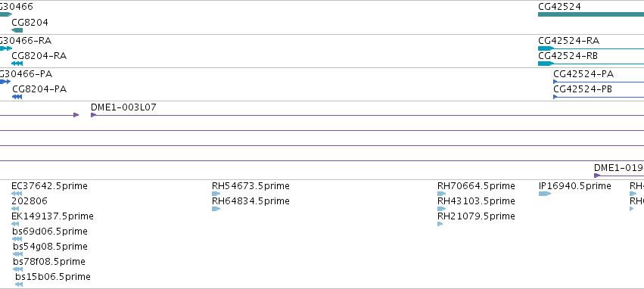The image size is (644, 289).
Task: Click the CG42524 gene bar
Action: 591,14
